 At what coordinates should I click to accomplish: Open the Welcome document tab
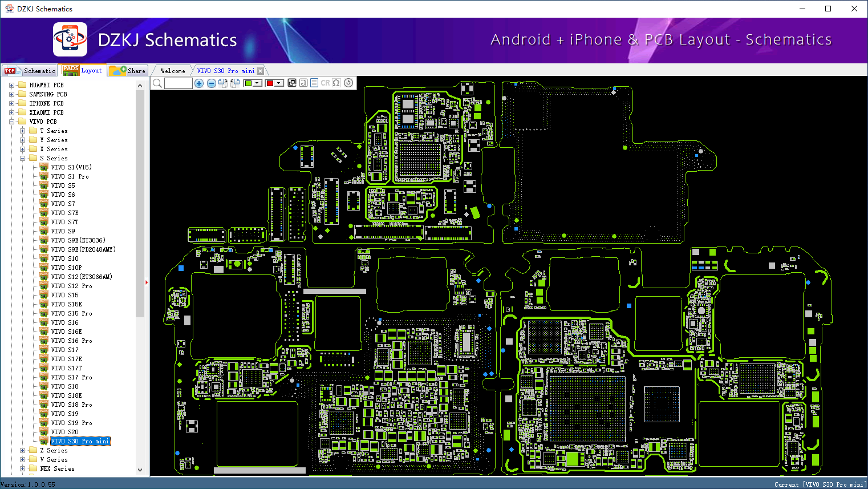point(173,71)
